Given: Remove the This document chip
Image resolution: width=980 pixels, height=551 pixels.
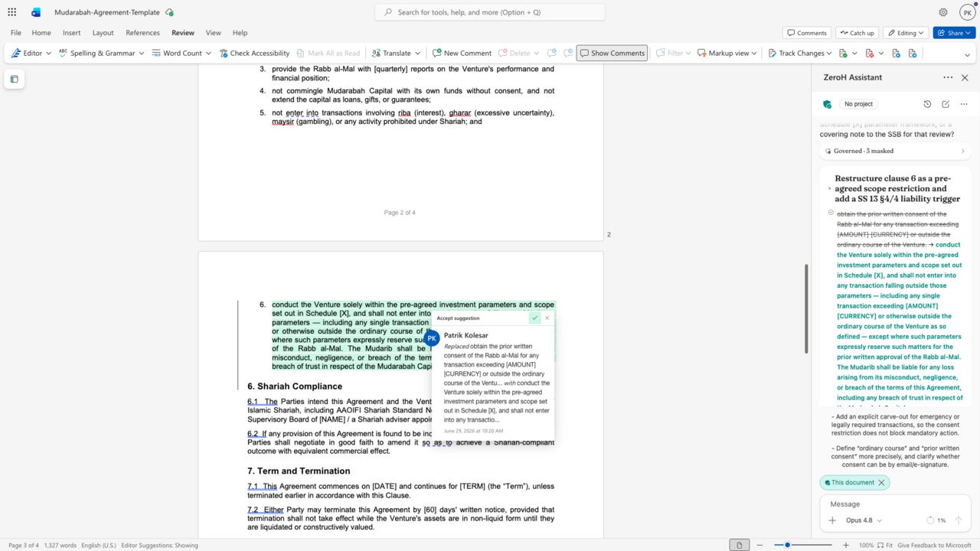Looking at the screenshot, I should pos(881,483).
